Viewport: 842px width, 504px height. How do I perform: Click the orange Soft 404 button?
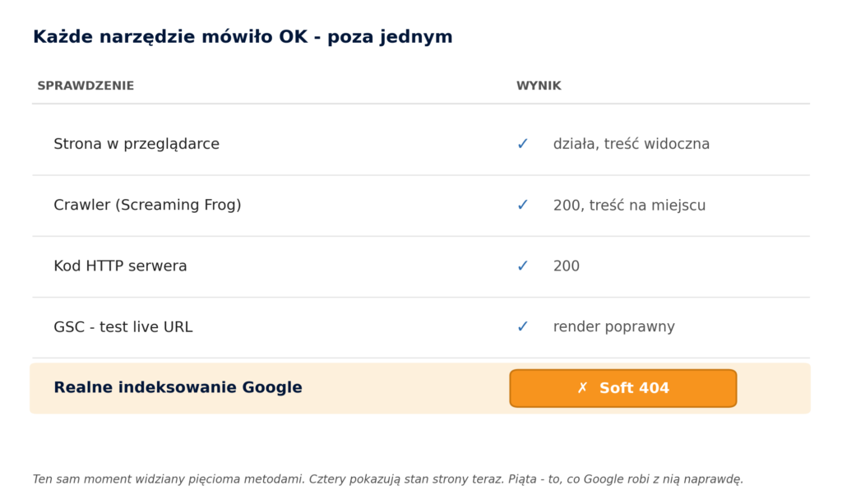tap(623, 388)
